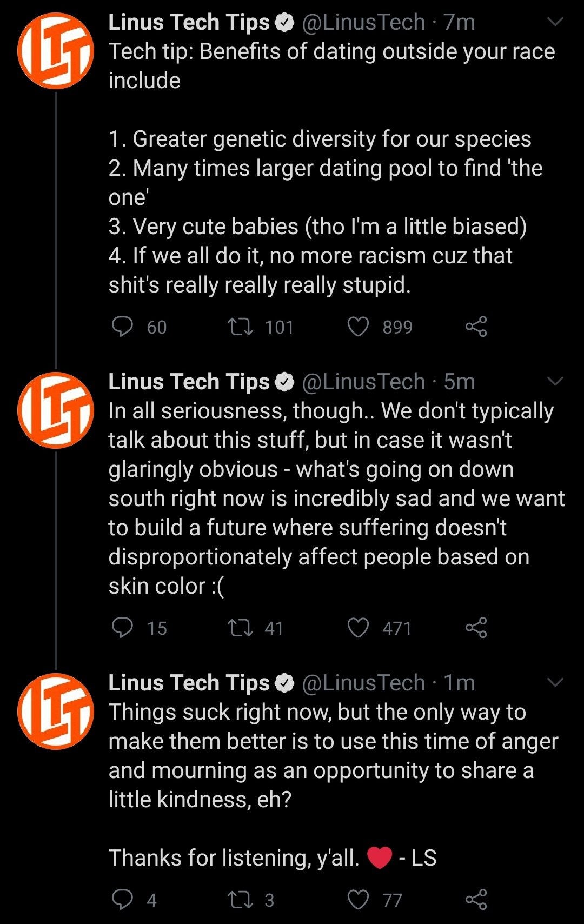
Task: Reply to the 'In all seriousness' tweet
Action: (x=122, y=628)
